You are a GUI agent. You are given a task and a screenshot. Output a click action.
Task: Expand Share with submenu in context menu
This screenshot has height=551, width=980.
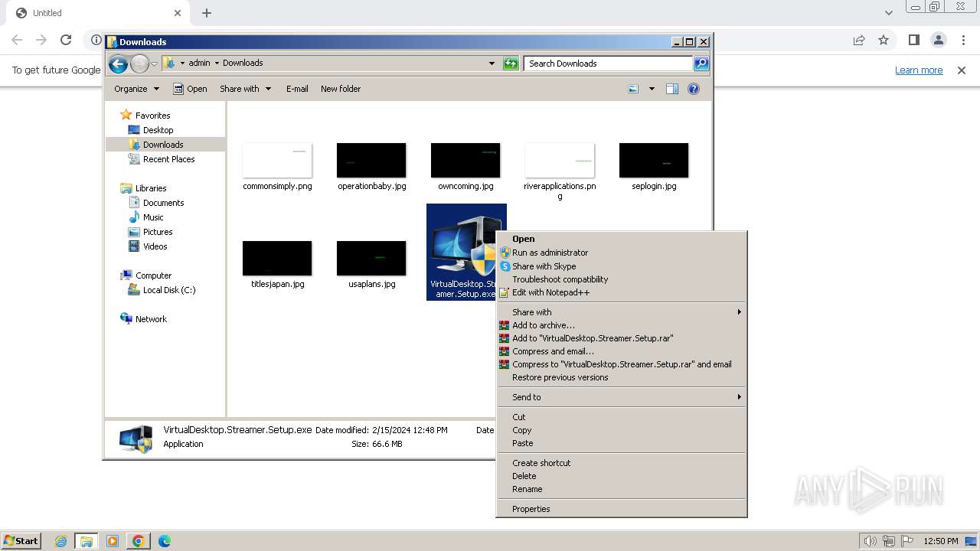[x=622, y=312]
